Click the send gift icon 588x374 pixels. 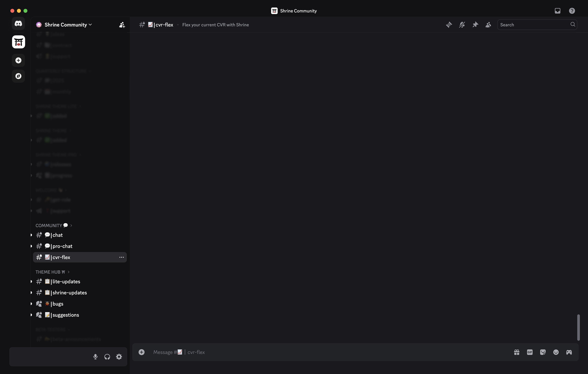[516, 352]
